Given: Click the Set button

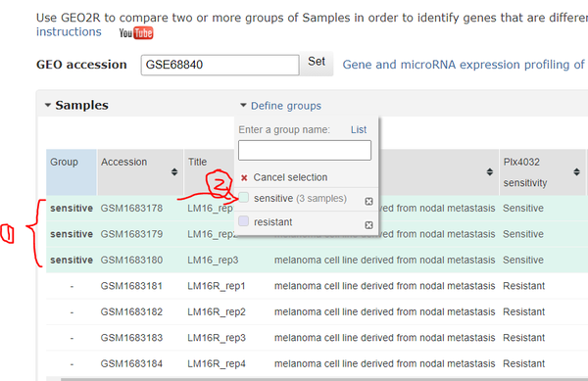Looking at the screenshot, I should (317, 62).
